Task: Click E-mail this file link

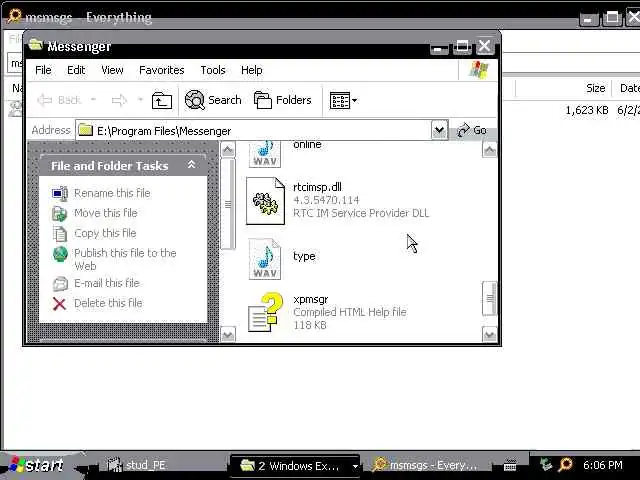Action: [x=107, y=283]
